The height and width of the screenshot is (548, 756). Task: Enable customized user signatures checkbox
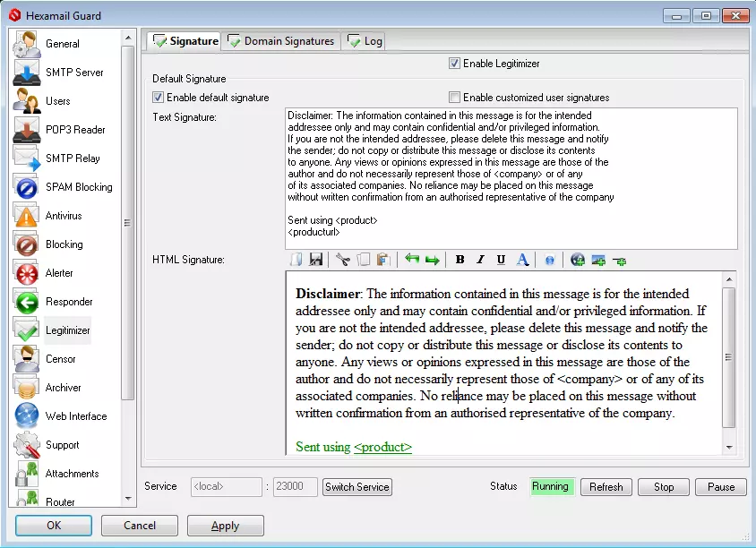(x=455, y=98)
